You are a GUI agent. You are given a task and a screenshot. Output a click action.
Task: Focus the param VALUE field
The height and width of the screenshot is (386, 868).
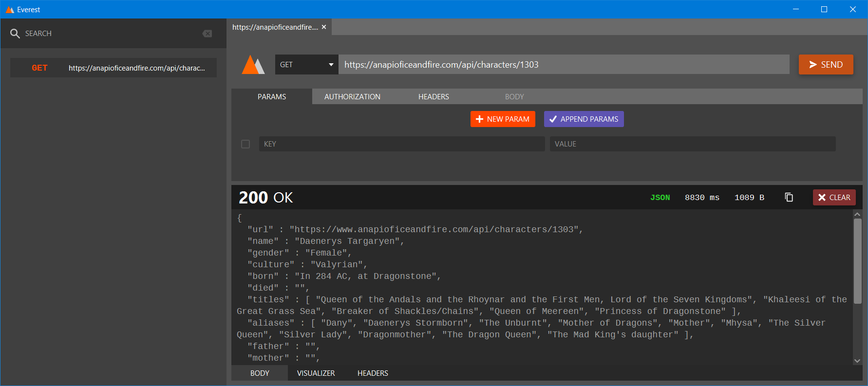coord(693,144)
